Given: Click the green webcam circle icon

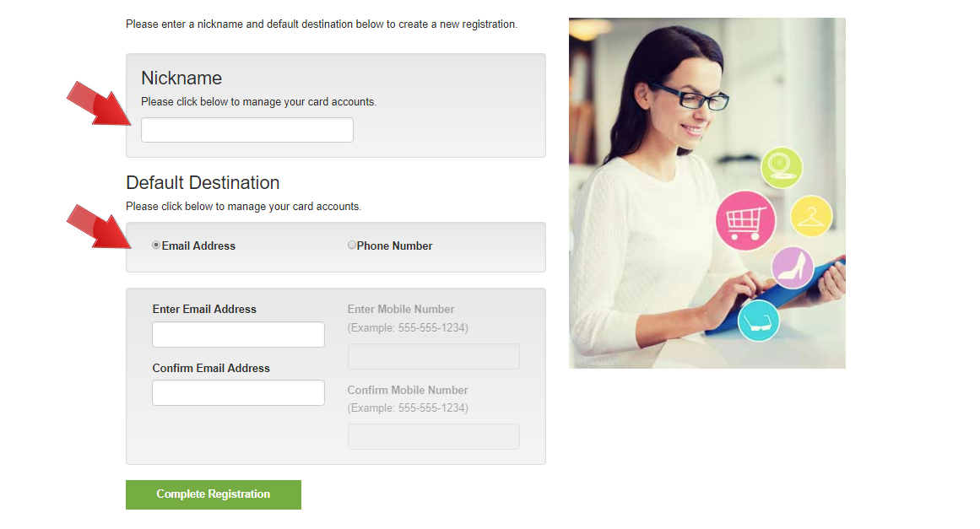Looking at the screenshot, I should pos(782,167).
